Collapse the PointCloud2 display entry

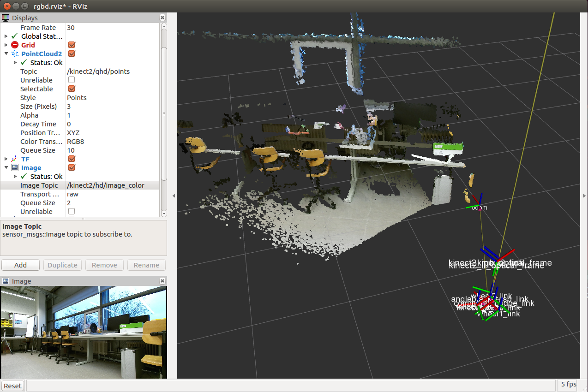coord(6,54)
